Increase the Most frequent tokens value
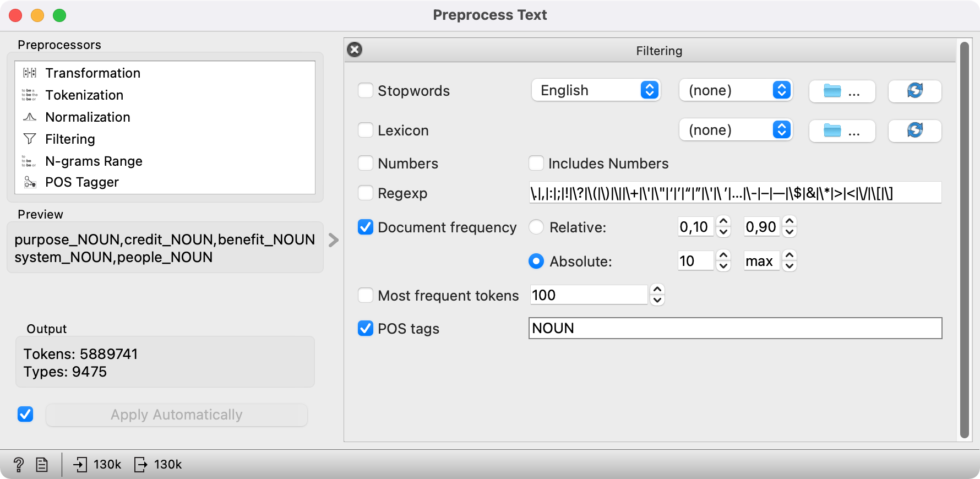Image resolution: width=980 pixels, height=479 pixels. tap(657, 290)
